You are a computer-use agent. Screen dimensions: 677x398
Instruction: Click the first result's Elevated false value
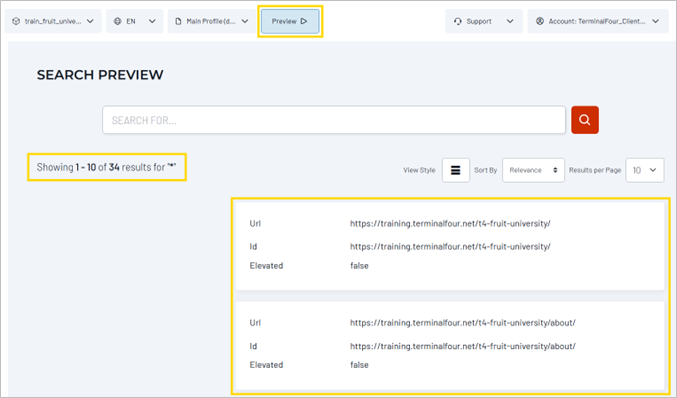point(359,266)
